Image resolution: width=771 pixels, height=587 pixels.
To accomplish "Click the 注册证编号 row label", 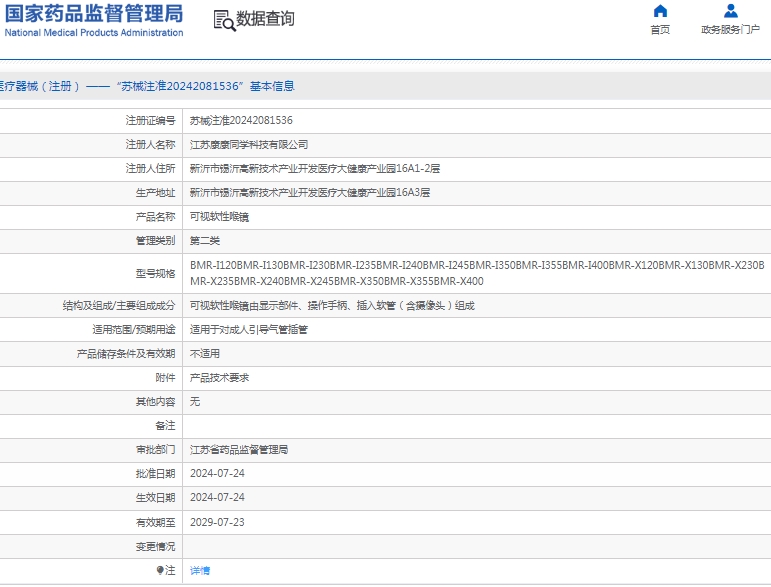I will click(x=150, y=120).
